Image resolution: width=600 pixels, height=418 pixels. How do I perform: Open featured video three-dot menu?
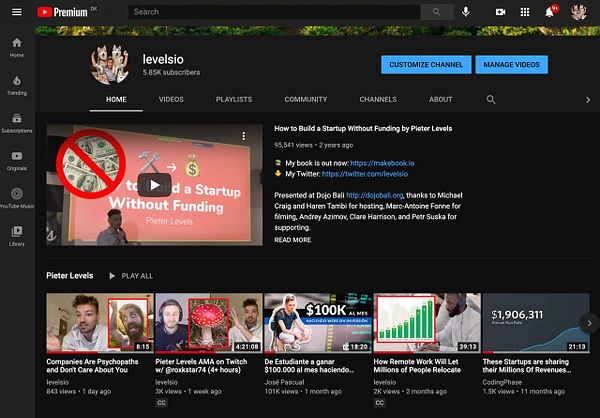pos(244,136)
